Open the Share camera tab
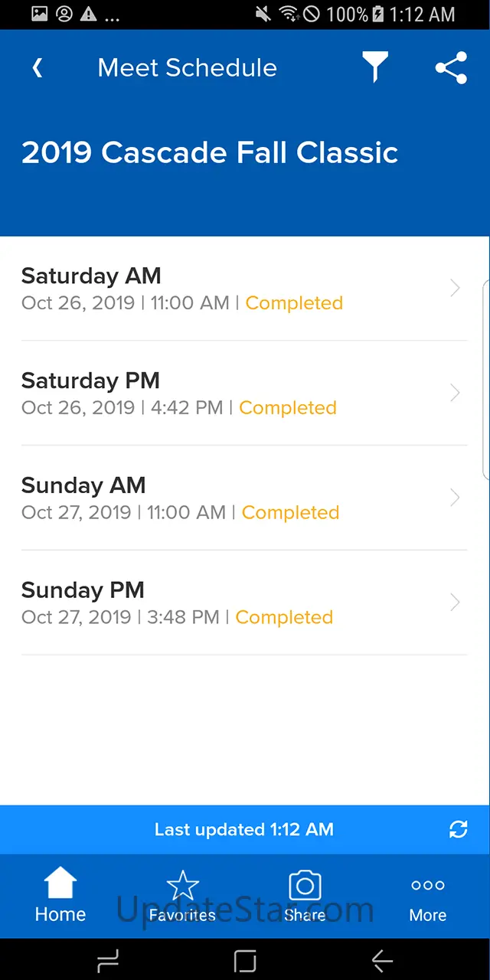This screenshot has width=490, height=980. 305,895
